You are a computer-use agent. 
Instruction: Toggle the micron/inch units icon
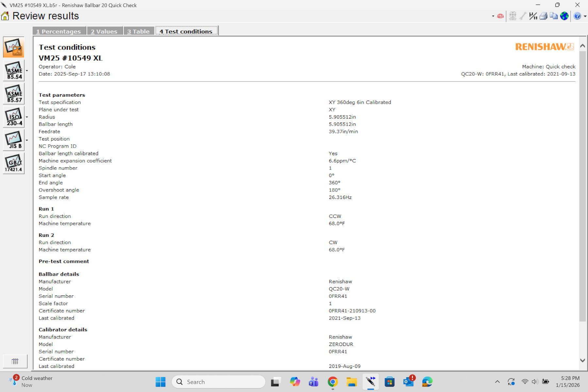(x=533, y=16)
